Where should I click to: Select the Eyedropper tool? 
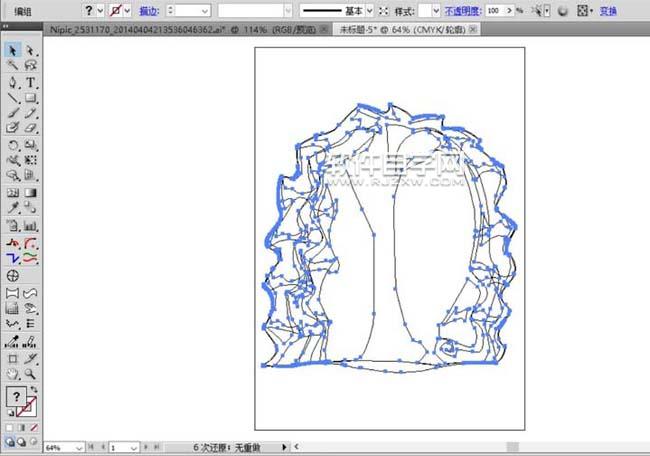(x=12, y=207)
